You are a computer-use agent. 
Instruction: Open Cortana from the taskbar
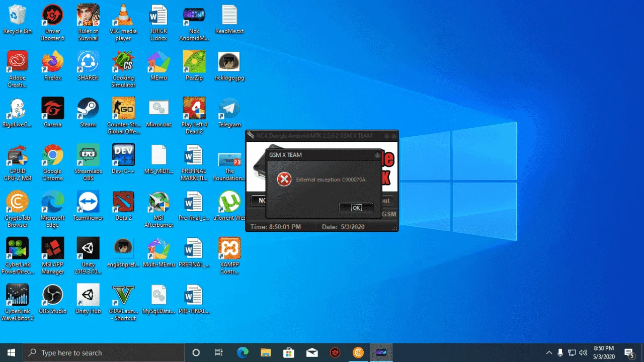tap(196, 352)
